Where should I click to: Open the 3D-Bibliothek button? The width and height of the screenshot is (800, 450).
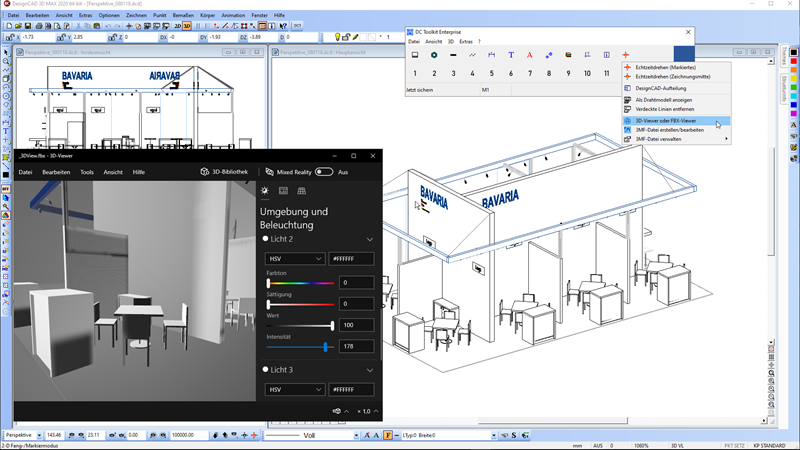click(224, 172)
